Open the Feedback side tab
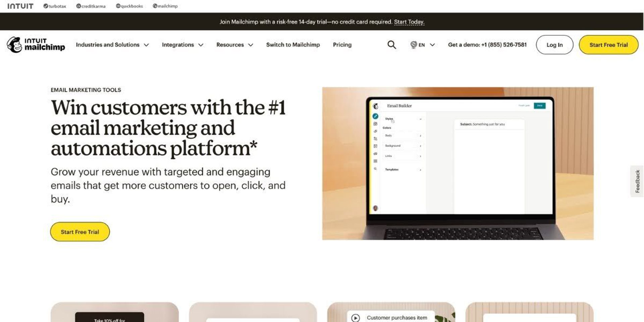Screen dimensions: 644x322 [637, 181]
